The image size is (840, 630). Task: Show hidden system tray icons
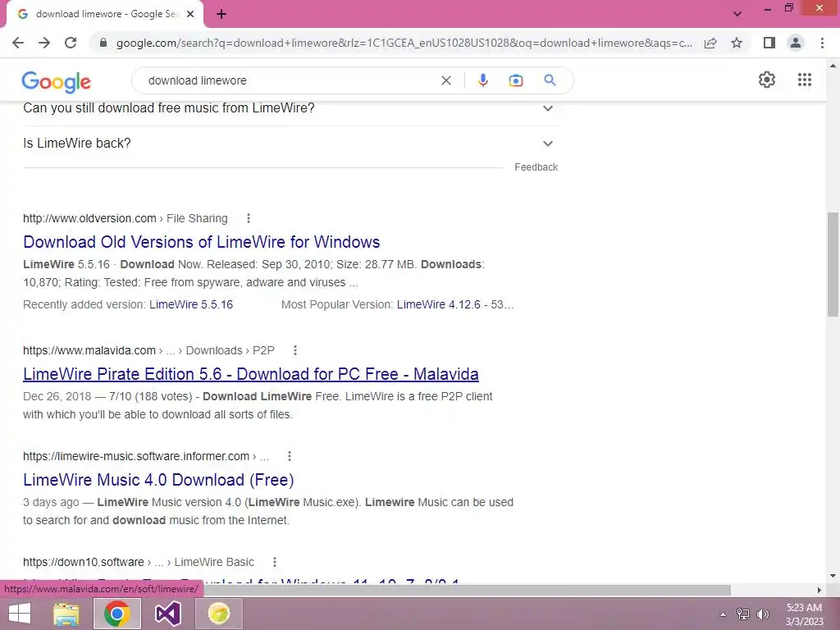click(723, 614)
